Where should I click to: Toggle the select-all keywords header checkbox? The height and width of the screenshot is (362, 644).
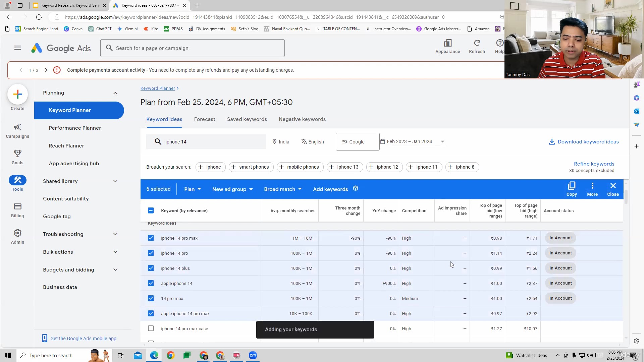[x=151, y=210]
